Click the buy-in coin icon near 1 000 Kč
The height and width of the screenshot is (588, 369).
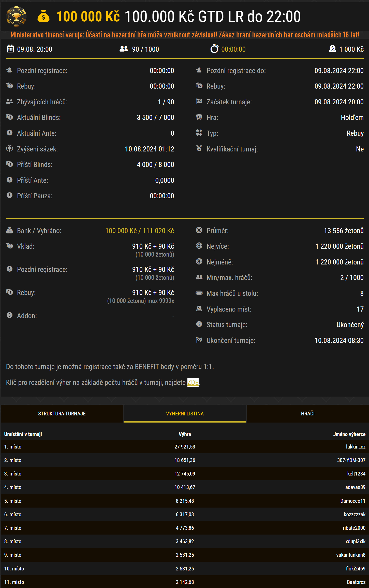pos(332,49)
